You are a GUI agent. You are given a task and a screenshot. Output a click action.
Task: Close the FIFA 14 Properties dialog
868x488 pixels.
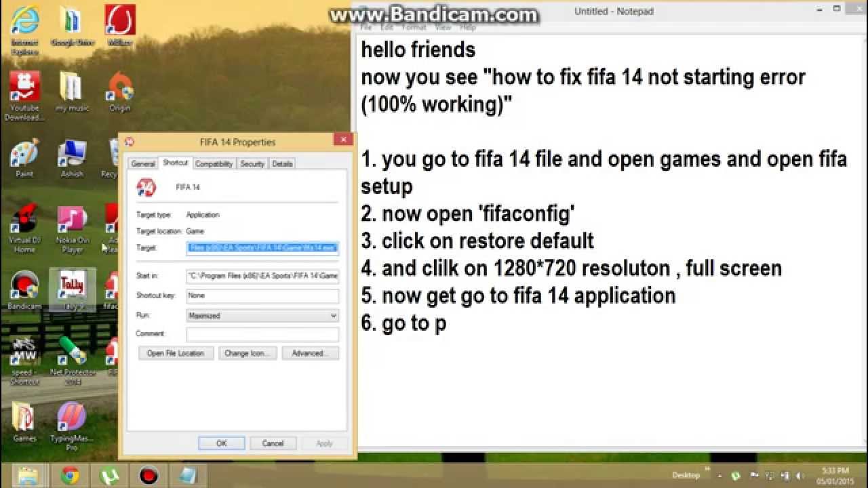(343, 140)
